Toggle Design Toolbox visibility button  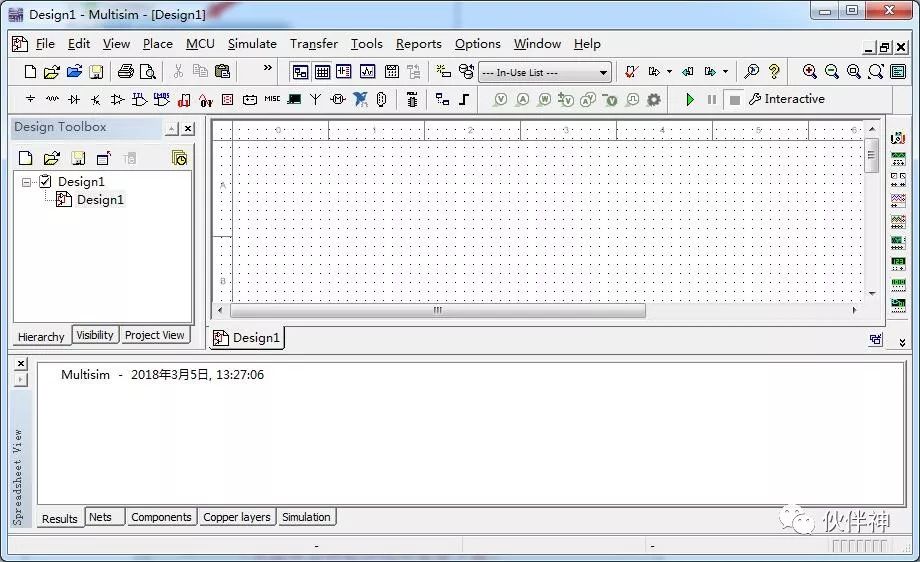click(300, 72)
